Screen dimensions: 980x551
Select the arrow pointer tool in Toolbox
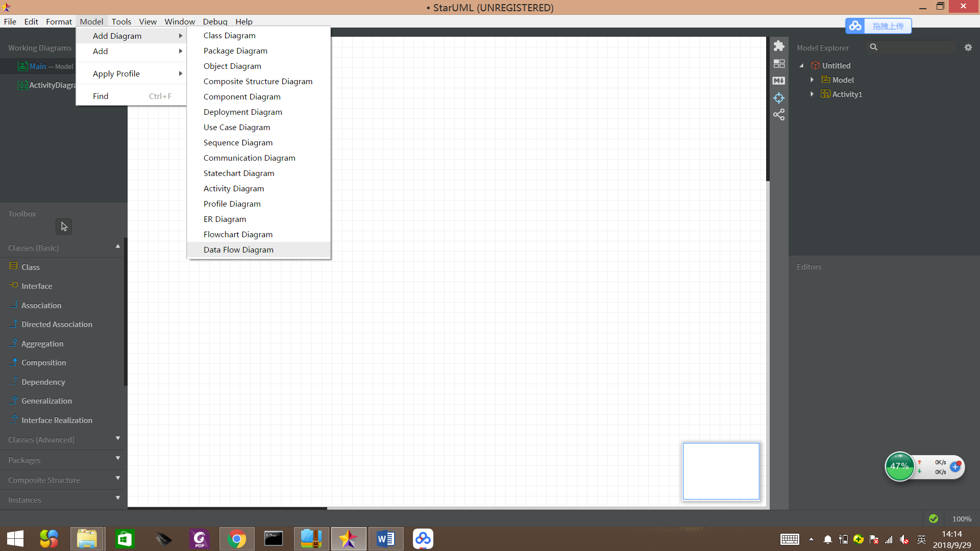(x=64, y=227)
